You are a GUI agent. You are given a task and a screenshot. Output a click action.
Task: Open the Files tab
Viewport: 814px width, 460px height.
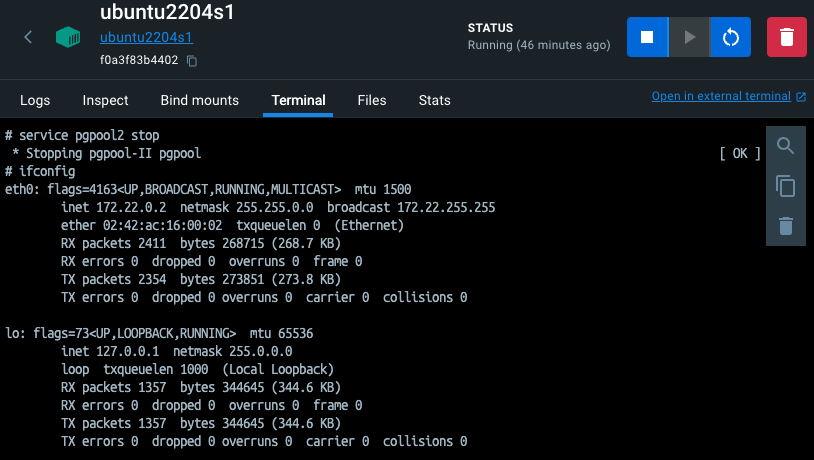(372, 100)
